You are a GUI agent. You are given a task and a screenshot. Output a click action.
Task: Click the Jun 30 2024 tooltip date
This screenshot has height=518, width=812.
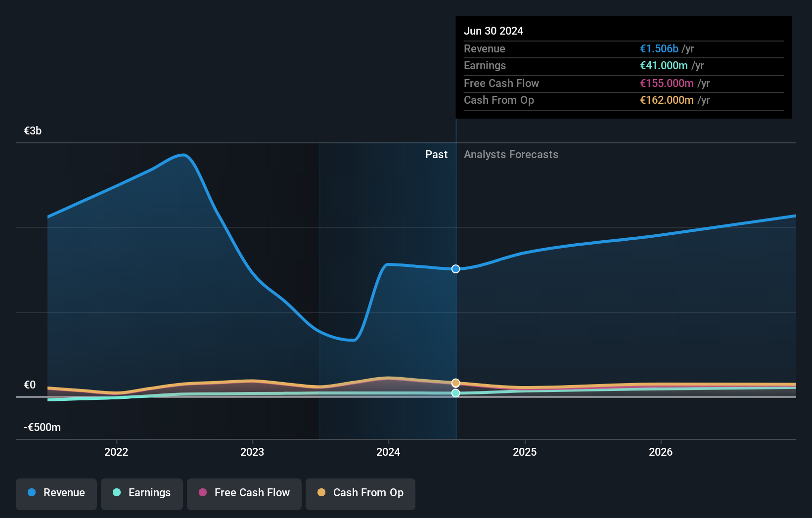[x=494, y=31]
